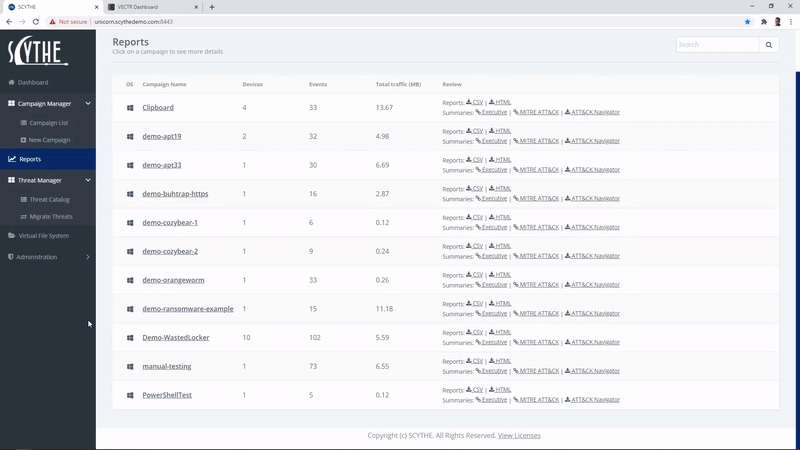This screenshot has width=800, height=450.
Task: Download HTML report for demo-apt33
Action: click(500, 160)
